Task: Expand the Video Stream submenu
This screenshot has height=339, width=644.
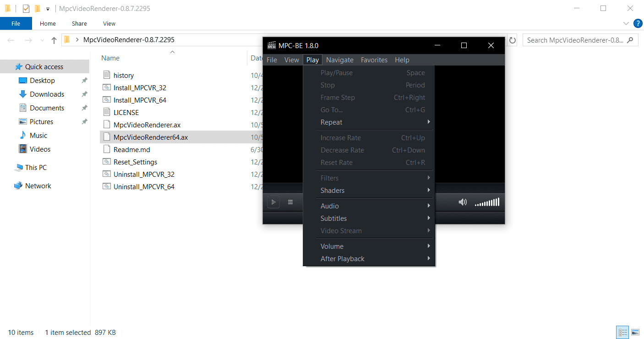Action: [x=369, y=231]
